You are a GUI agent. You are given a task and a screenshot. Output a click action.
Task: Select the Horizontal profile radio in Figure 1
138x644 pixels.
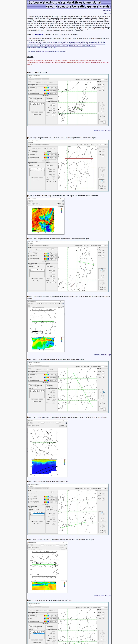(x=31, y=83)
